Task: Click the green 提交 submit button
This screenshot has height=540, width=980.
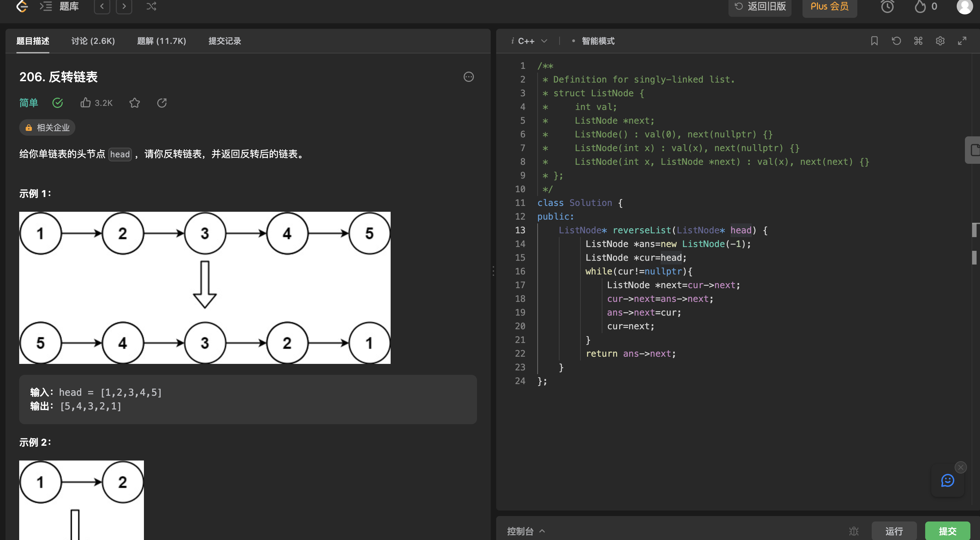Action: (947, 530)
